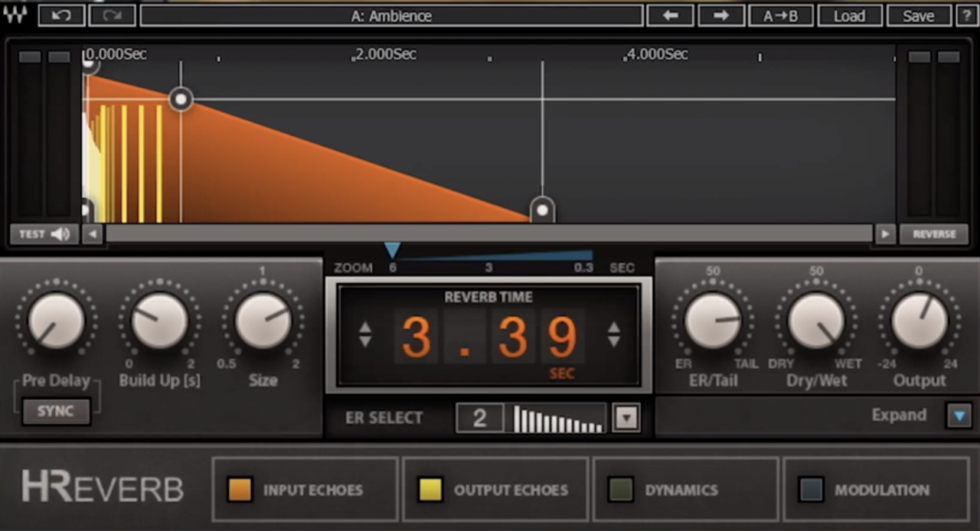Open the ER SELECT dropdown arrow

(x=626, y=418)
